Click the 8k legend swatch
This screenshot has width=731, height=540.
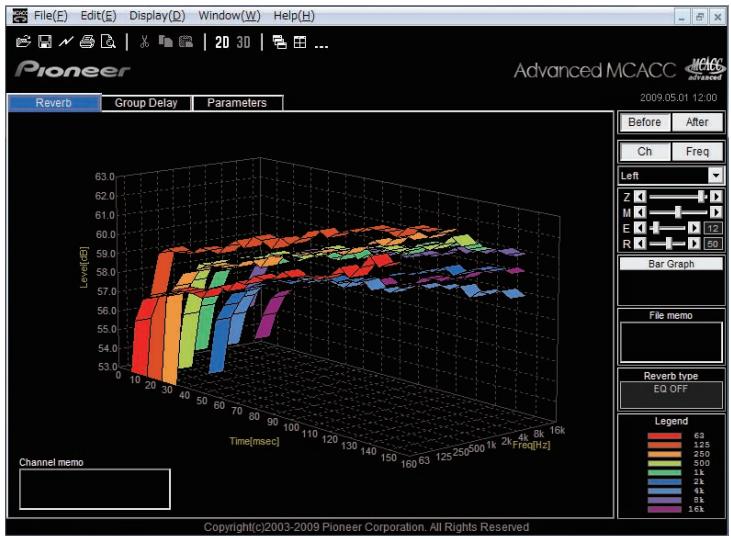[x=664, y=500]
